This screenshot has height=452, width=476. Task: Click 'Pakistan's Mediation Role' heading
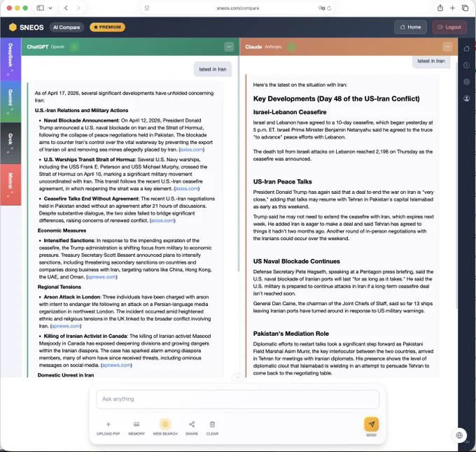tap(291, 334)
